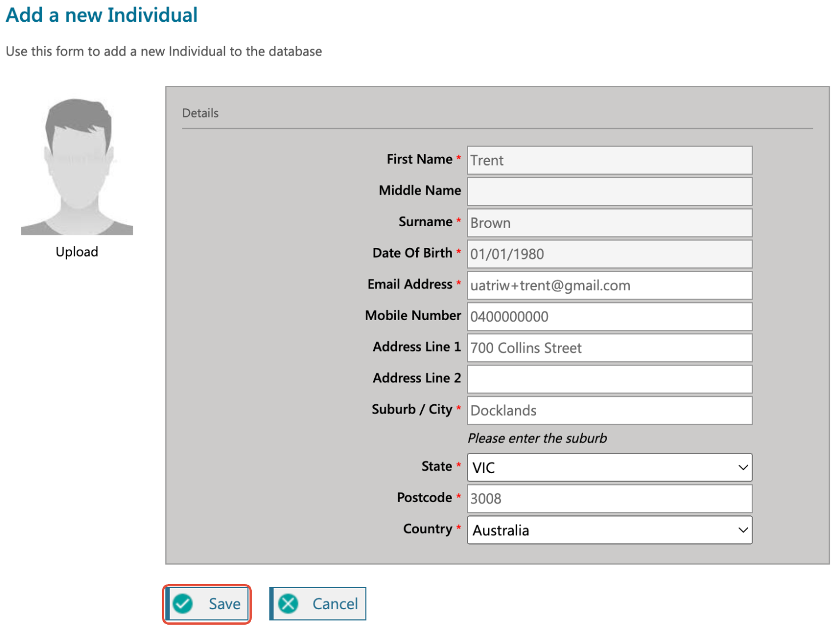Click the chevron arrow of Country dropdown
The width and height of the screenshot is (840, 631).
[743, 530]
